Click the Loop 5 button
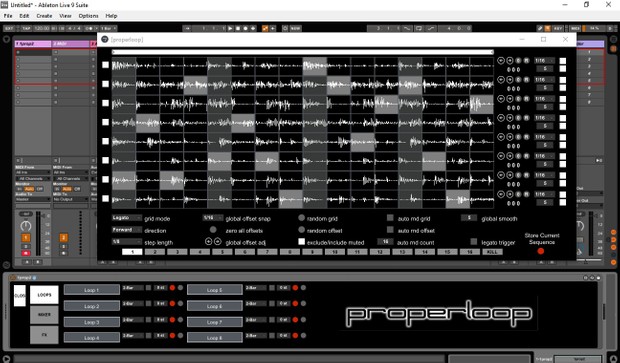 click(x=215, y=290)
